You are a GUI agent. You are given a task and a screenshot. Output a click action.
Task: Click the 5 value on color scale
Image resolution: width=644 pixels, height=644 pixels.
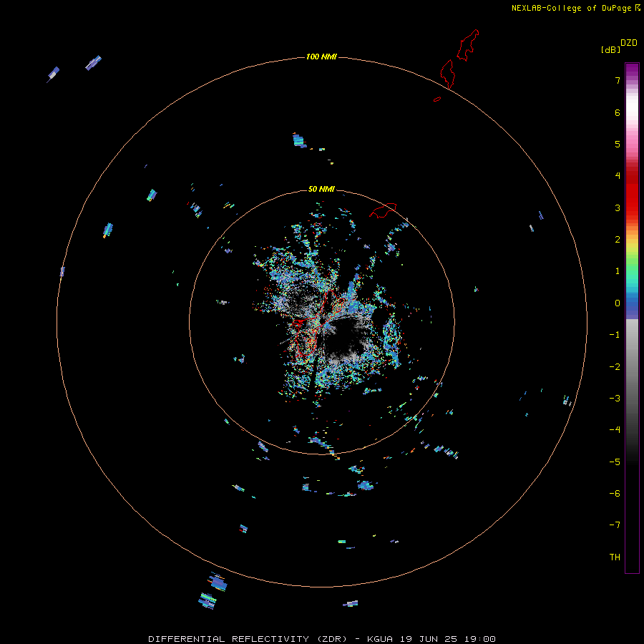618,144
